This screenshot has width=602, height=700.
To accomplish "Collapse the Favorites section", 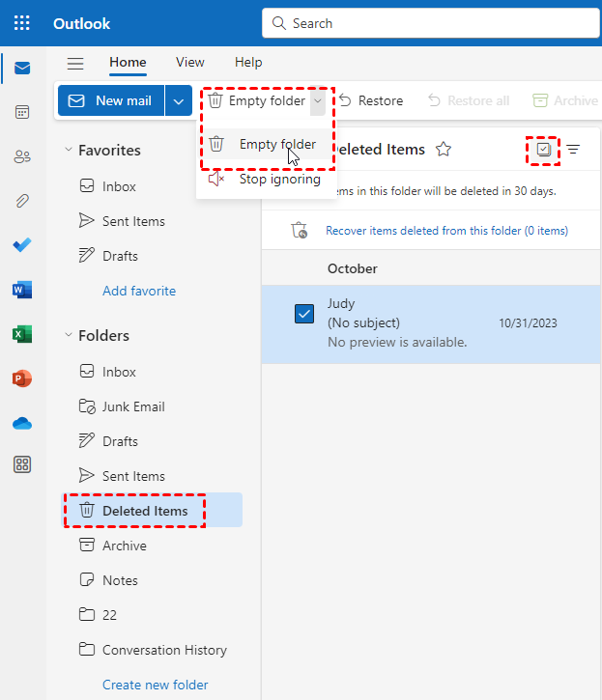I will point(69,151).
